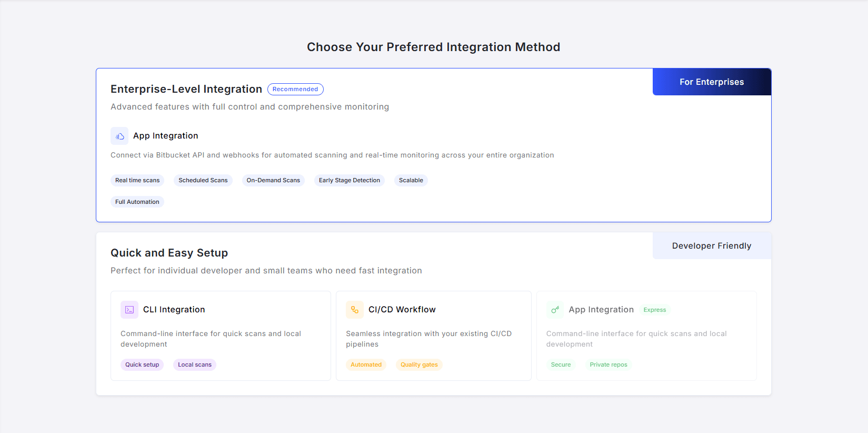The height and width of the screenshot is (433, 868).
Task: Click the On-Demand Scans tag
Action: click(273, 180)
